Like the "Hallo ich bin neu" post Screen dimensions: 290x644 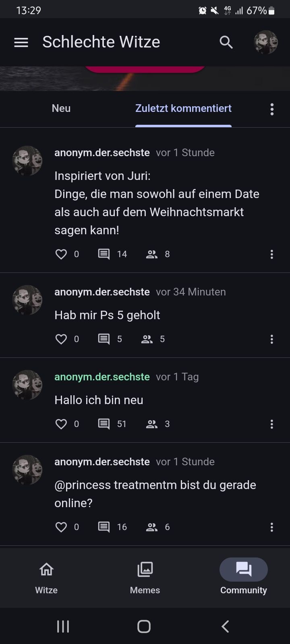pyautogui.click(x=61, y=424)
